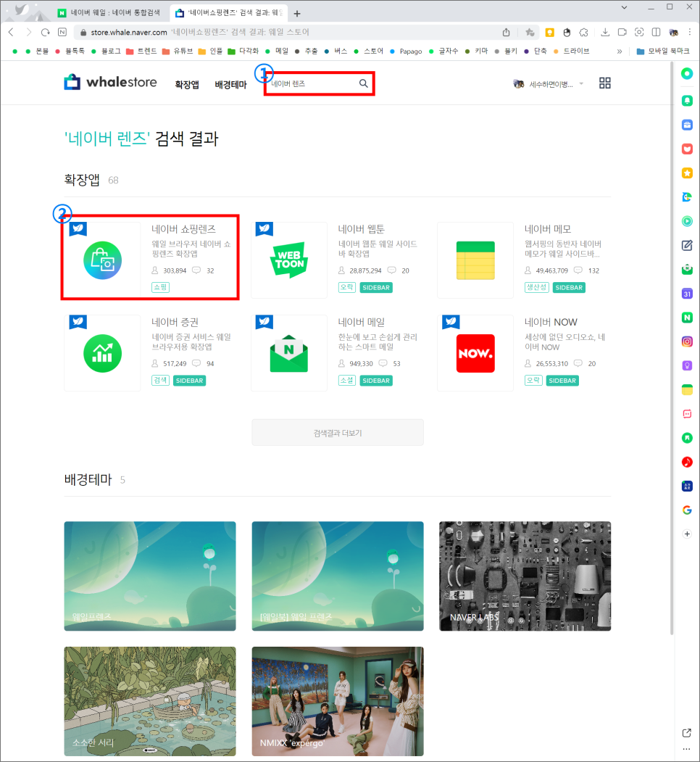
Task: Open Naver Mail in the sidebar
Action: pyautogui.click(x=687, y=269)
